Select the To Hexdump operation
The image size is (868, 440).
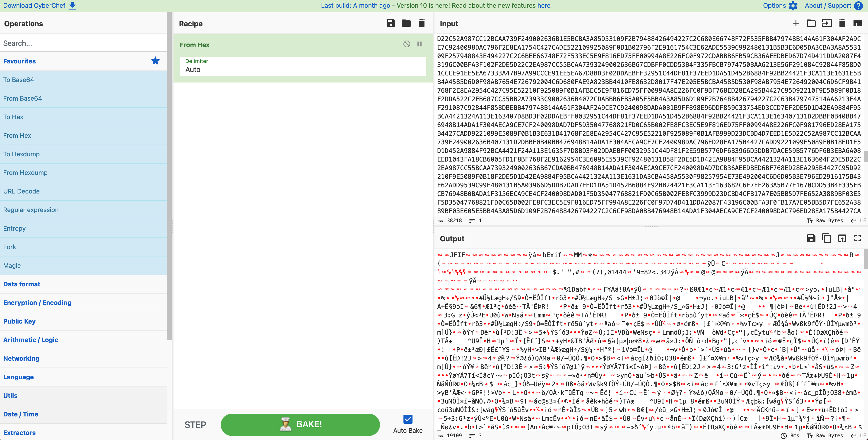[x=84, y=154]
